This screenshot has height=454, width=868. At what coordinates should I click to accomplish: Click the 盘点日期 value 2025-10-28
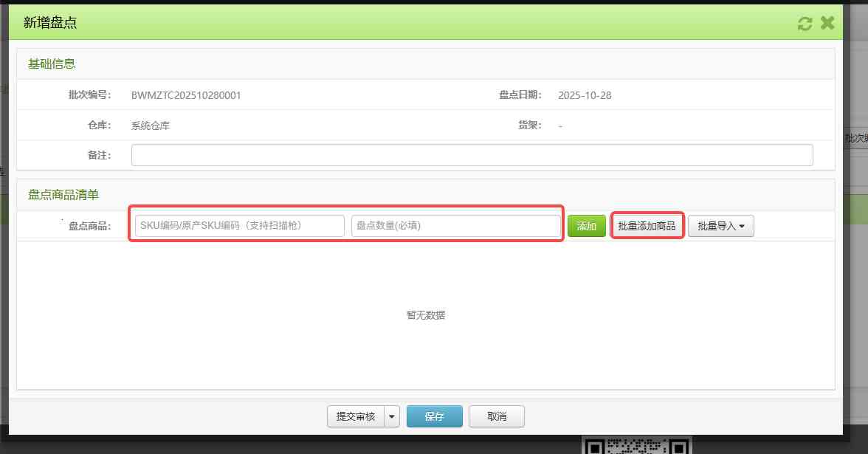[585, 95]
